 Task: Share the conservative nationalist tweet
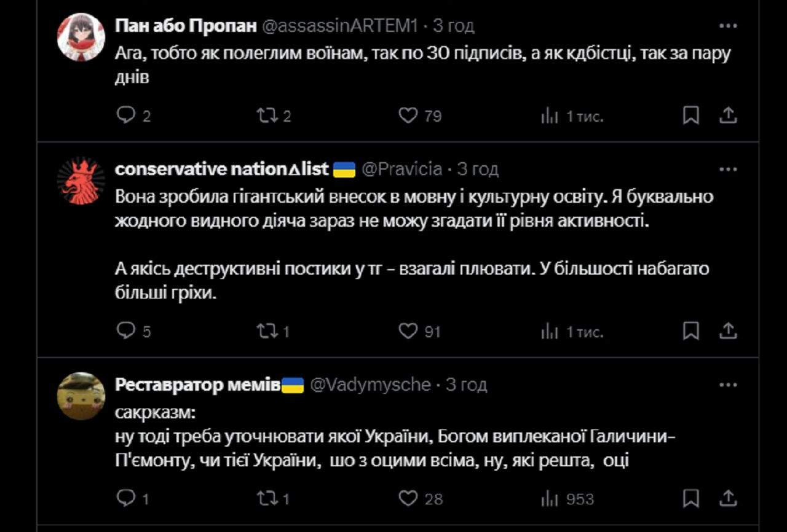(728, 331)
